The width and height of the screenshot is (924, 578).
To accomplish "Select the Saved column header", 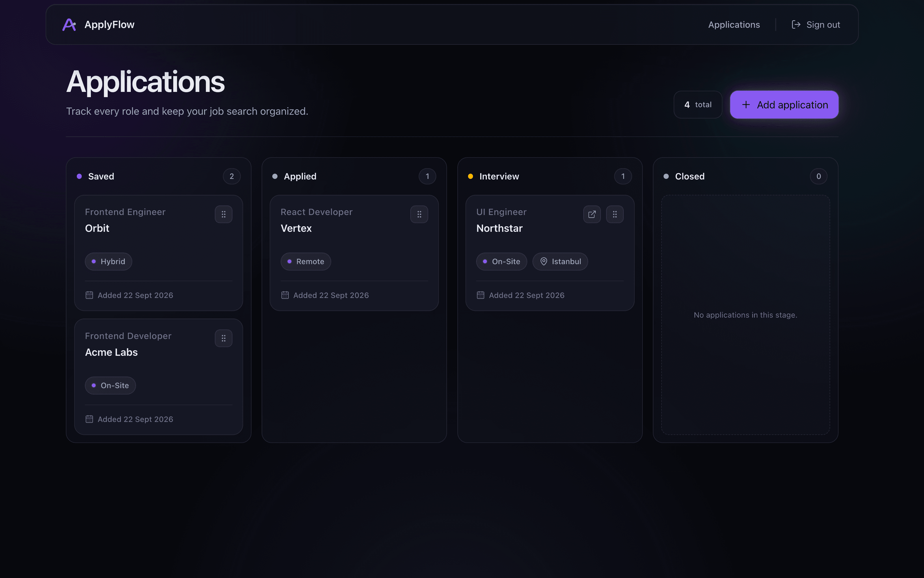I will point(101,176).
